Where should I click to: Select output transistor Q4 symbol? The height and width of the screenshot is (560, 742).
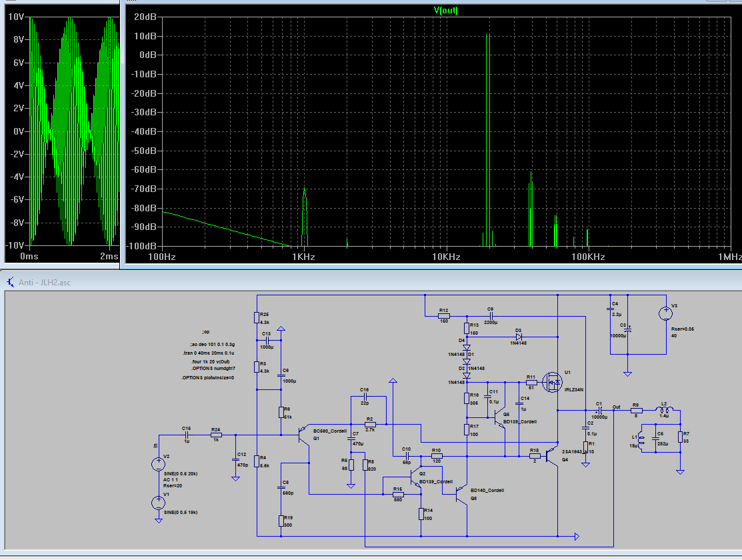tap(552, 456)
